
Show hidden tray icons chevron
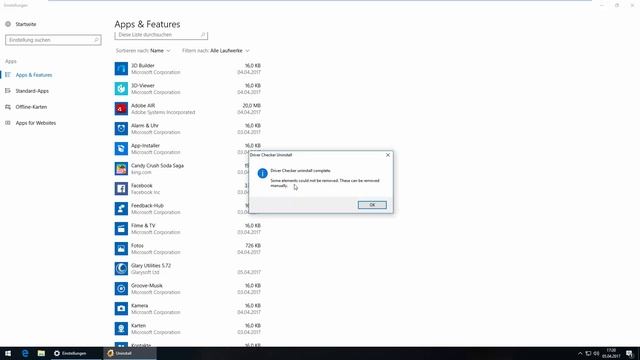580,353
